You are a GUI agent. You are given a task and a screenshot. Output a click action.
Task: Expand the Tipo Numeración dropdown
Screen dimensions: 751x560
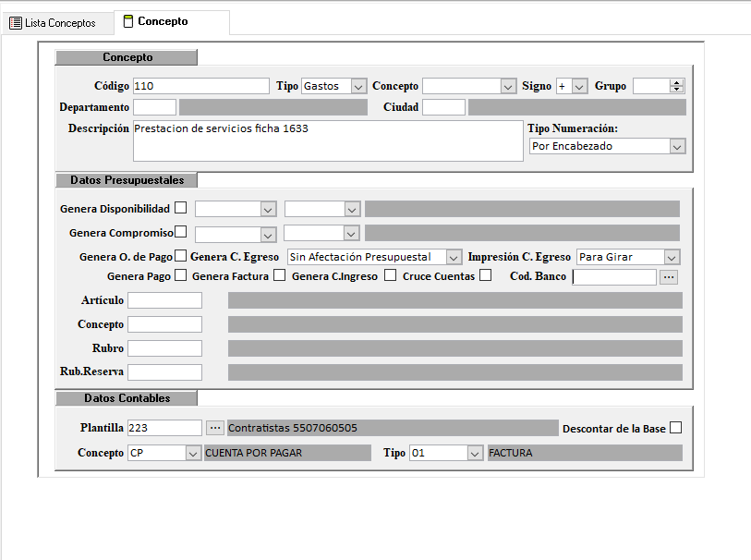tap(677, 146)
